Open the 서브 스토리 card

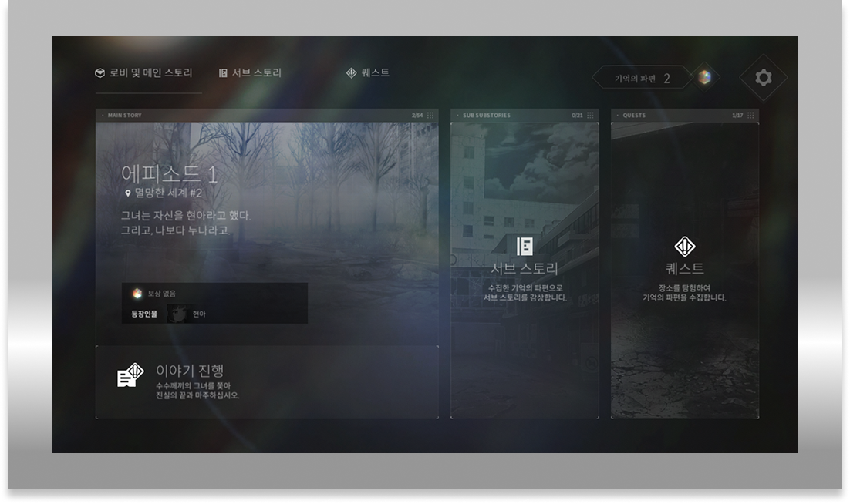pyautogui.click(x=525, y=270)
